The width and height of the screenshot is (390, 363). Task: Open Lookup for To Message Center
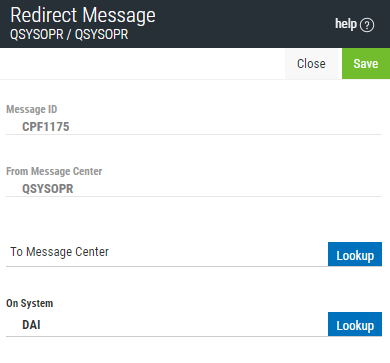pos(355,254)
